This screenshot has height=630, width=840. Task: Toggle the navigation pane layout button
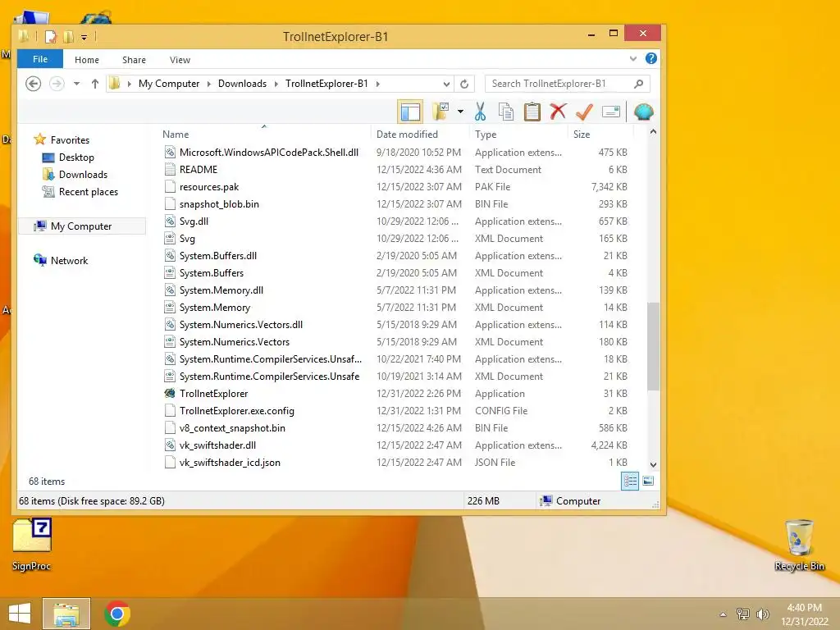click(x=410, y=112)
